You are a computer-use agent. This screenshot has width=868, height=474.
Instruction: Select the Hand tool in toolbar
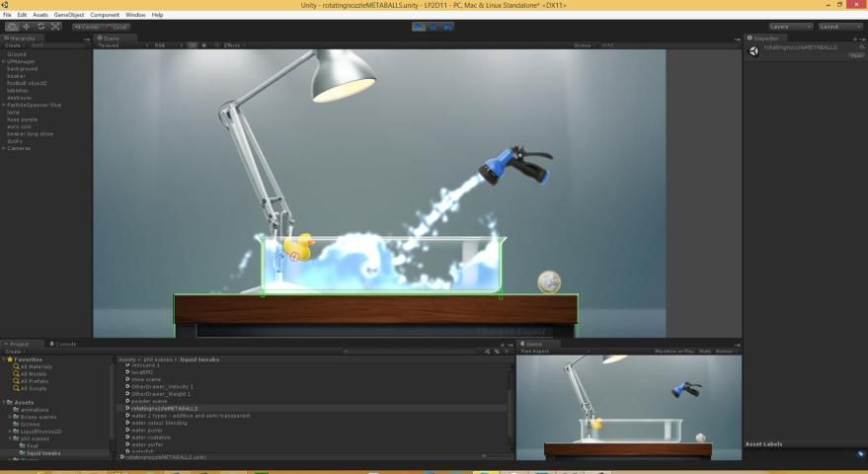[x=12, y=27]
